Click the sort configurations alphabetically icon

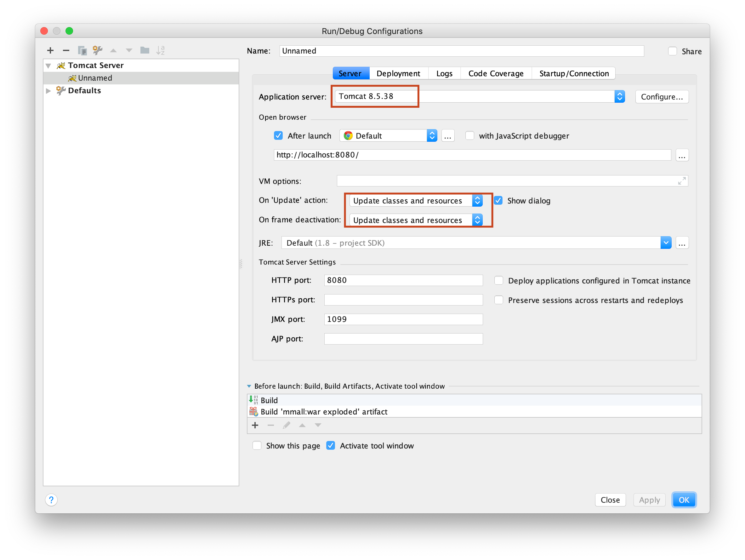[x=161, y=50]
